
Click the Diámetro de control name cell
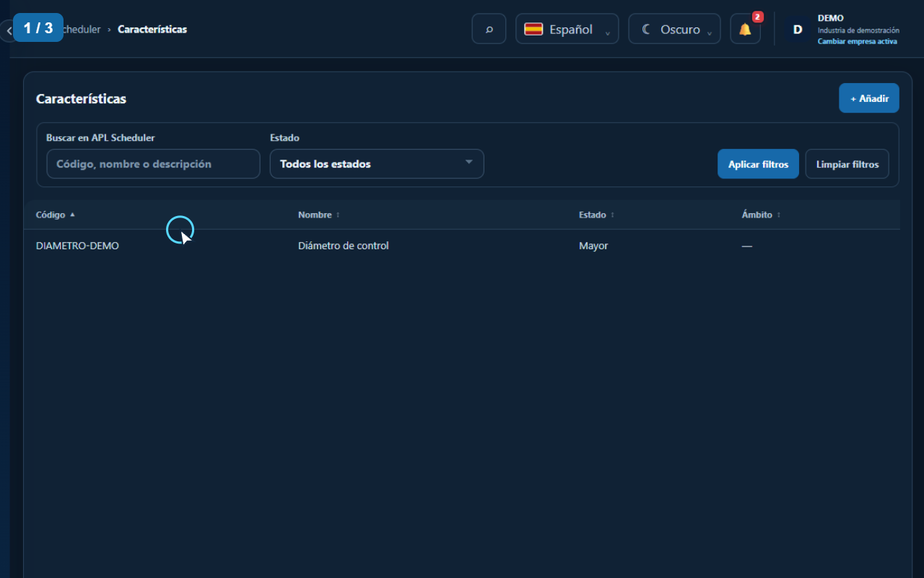[344, 246]
